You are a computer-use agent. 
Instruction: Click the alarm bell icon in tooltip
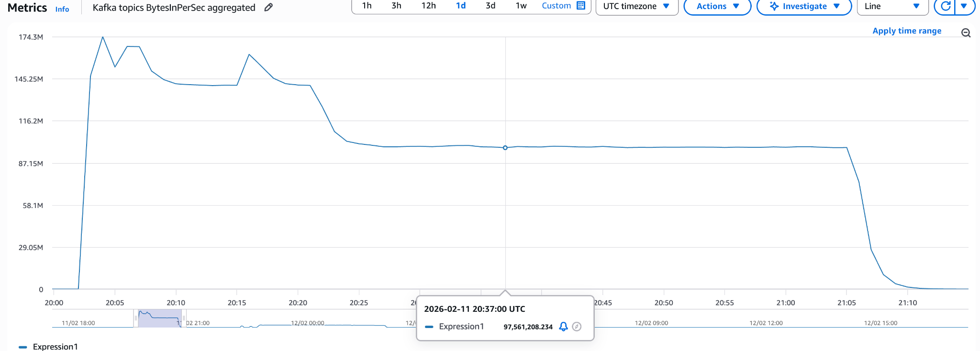point(563,327)
